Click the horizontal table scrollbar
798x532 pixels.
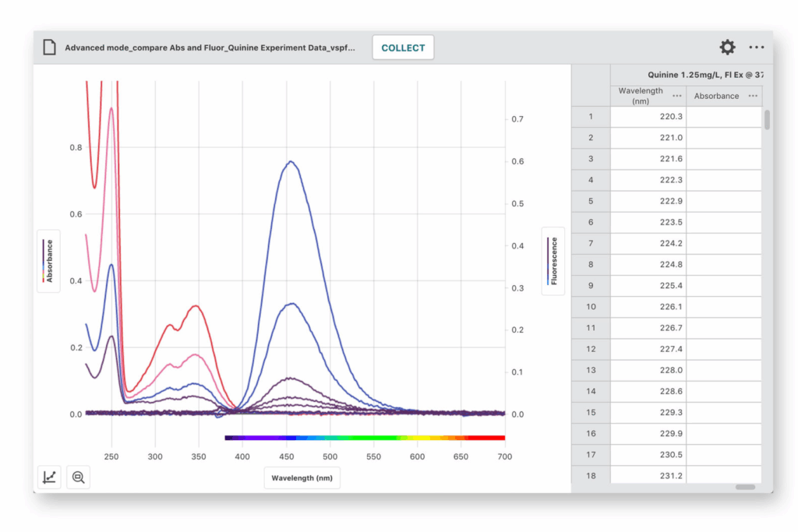[x=745, y=488]
